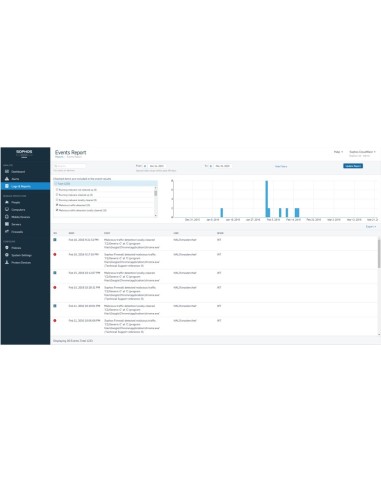Open Dashboard from the sidebar icon
Image resolution: width=381 pixels, height=492 pixels.
tap(7, 171)
